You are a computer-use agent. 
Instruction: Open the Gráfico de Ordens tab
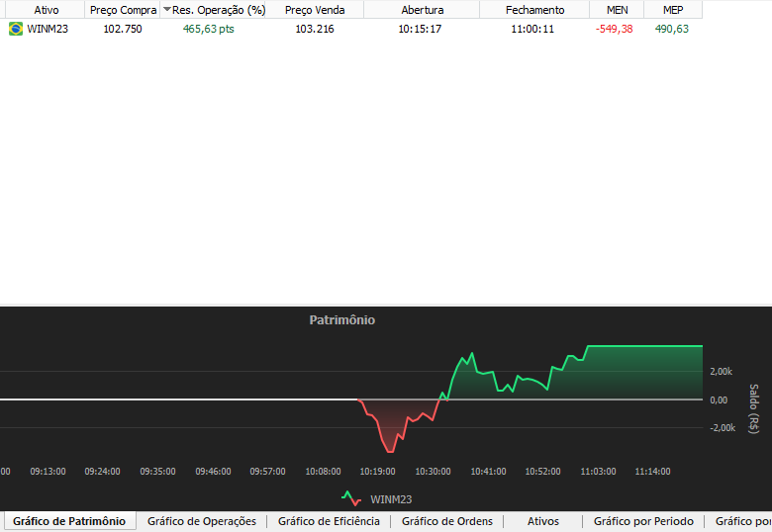tap(447, 521)
